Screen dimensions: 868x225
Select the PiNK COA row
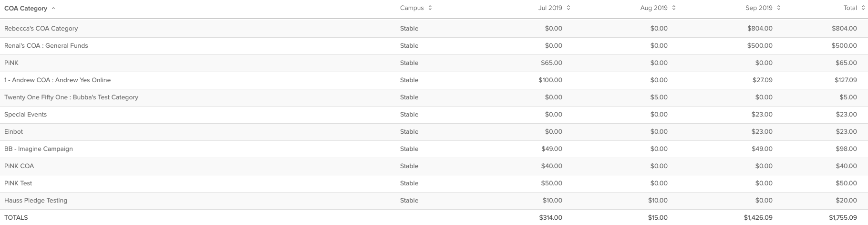19,166
